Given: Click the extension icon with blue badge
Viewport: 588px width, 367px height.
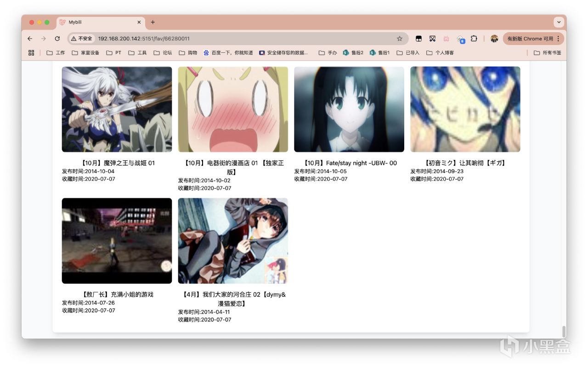Looking at the screenshot, I should (x=460, y=39).
